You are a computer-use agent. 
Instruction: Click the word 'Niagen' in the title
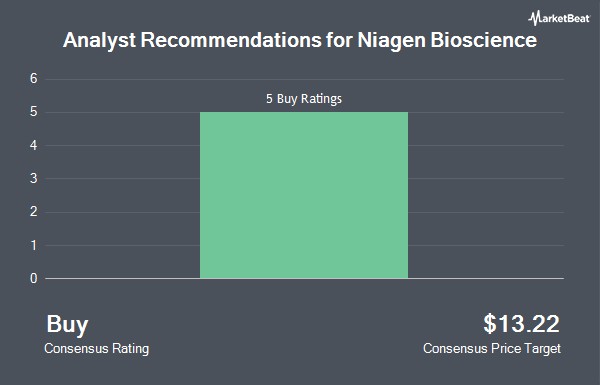click(x=391, y=41)
